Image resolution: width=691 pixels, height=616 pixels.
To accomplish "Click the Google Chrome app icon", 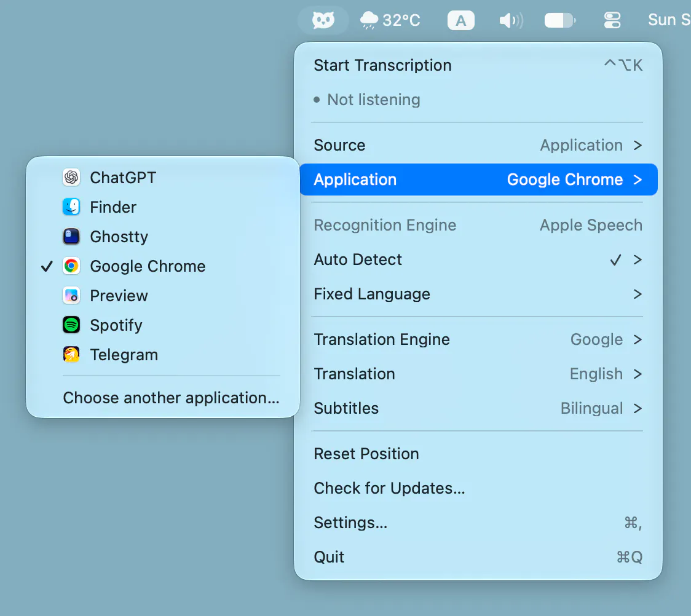I will [71, 266].
